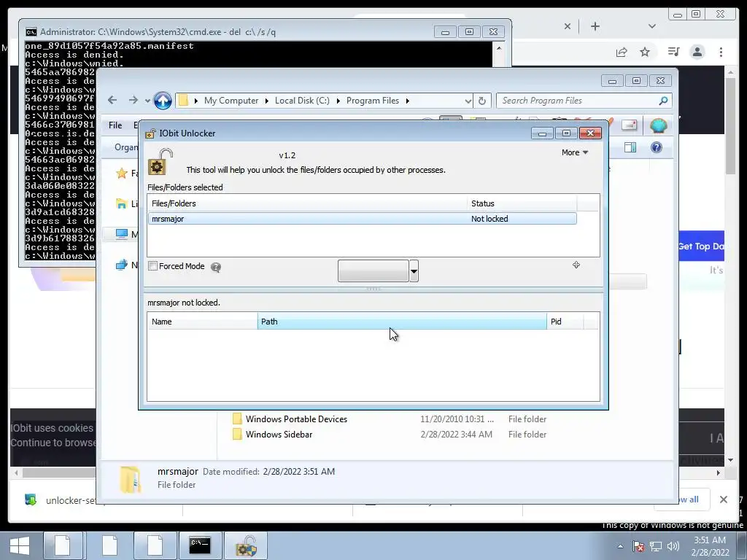Refresh the Program Files folder view
Viewport: 747px width, 560px height.
481,101
